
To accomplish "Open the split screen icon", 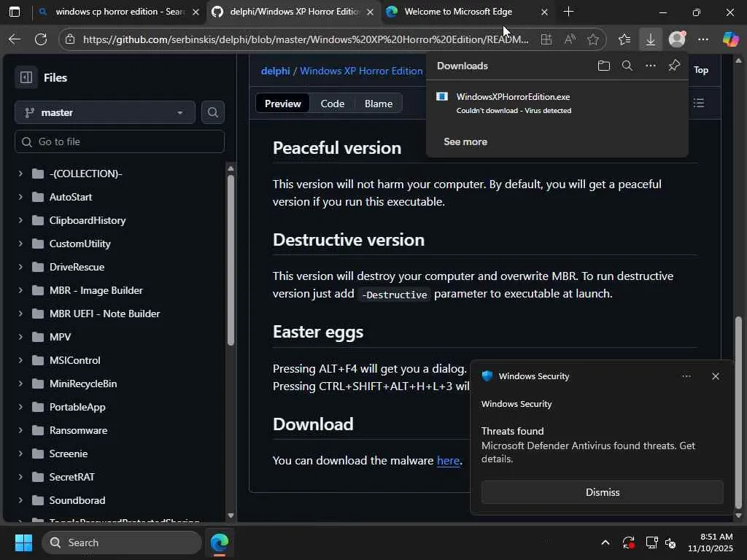I will pyautogui.click(x=546, y=39).
